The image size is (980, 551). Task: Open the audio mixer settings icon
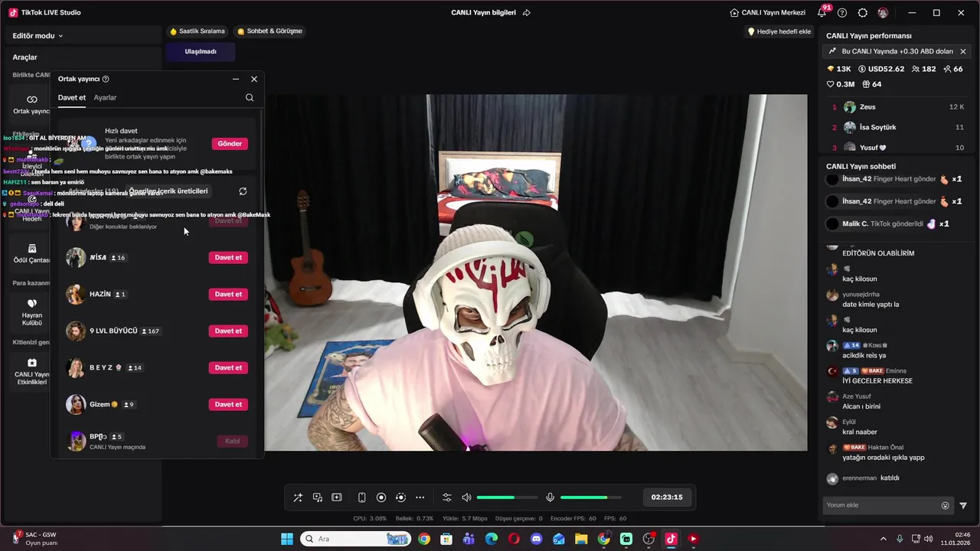click(447, 497)
